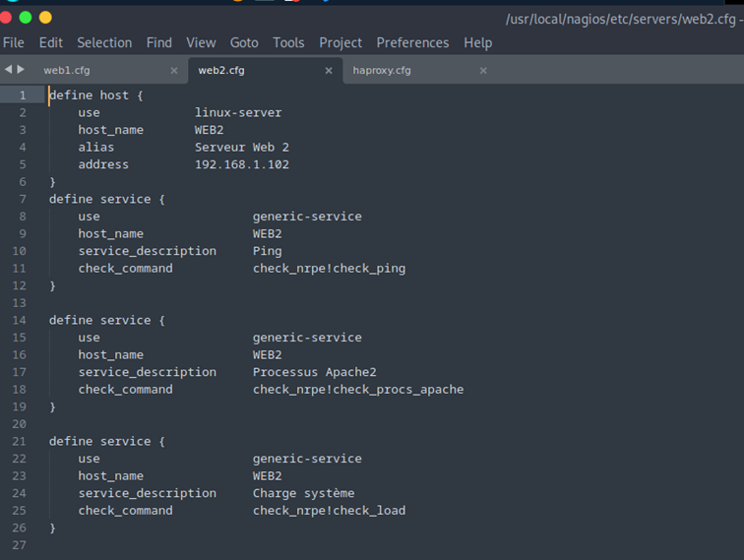Viewport: 744px width, 560px height.
Task: Open the Goto menu
Action: tap(244, 42)
